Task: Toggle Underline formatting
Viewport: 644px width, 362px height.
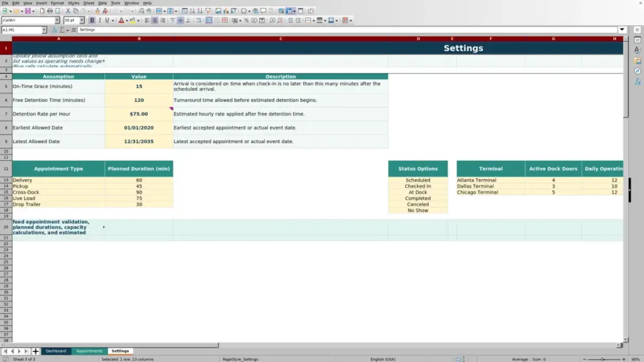Action: 107,20
